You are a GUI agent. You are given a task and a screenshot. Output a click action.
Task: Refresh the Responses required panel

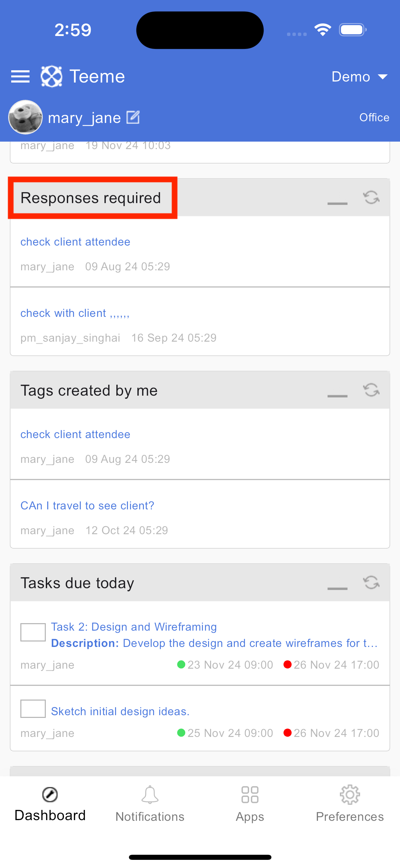pos(371,197)
